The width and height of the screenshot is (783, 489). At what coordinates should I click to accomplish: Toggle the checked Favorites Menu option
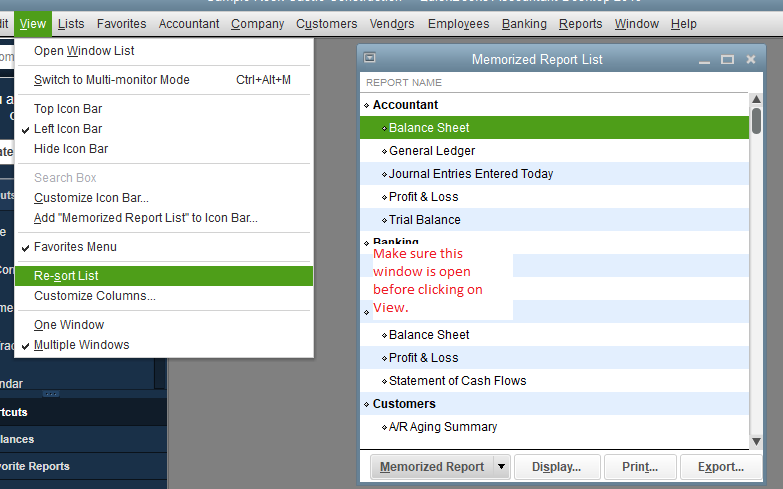tap(164, 247)
